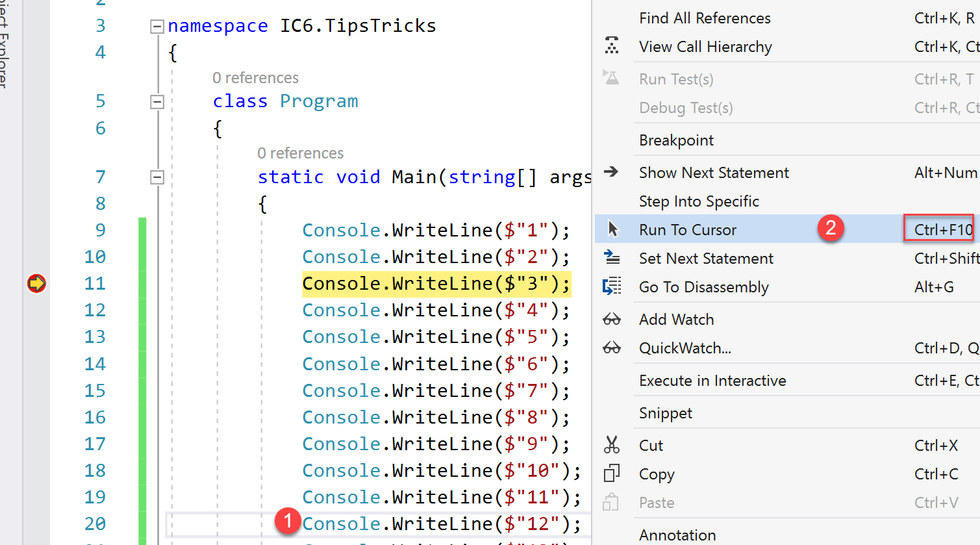Click the Add Watch glasses icon

click(612, 319)
